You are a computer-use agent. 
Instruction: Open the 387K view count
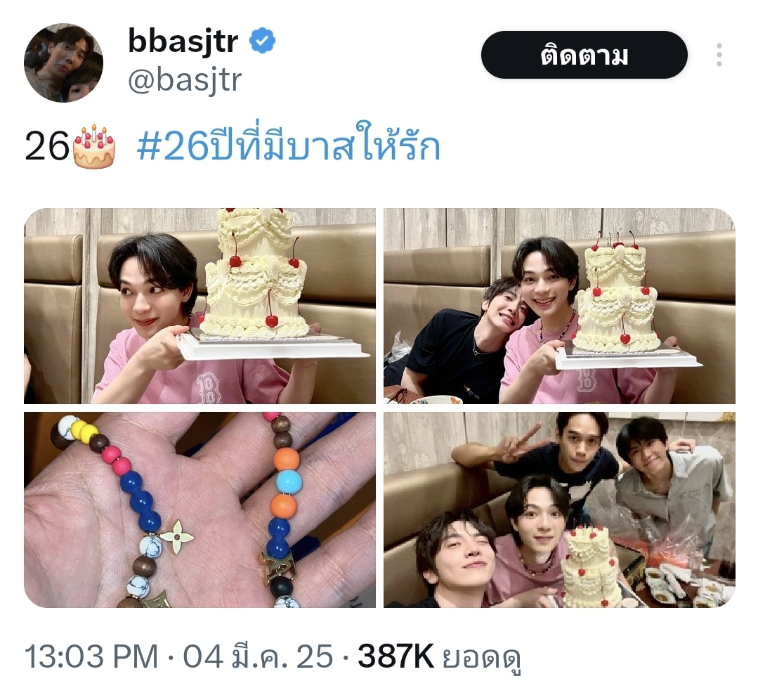(396, 656)
